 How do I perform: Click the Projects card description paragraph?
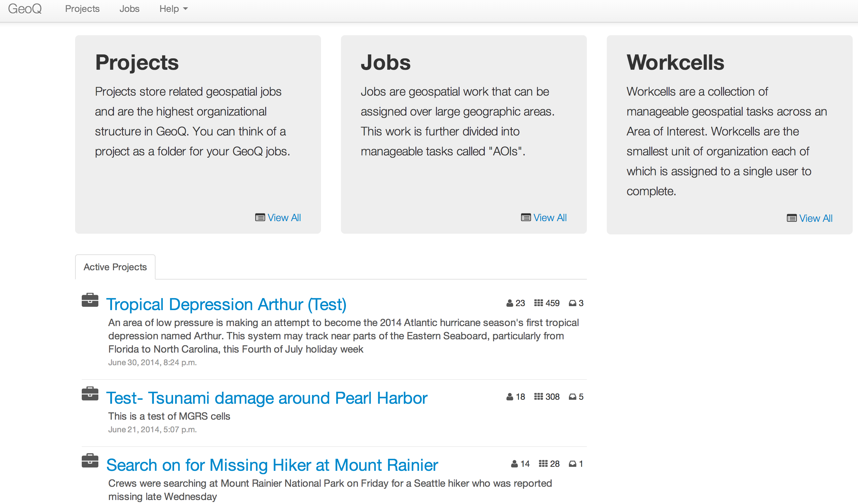(192, 122)
